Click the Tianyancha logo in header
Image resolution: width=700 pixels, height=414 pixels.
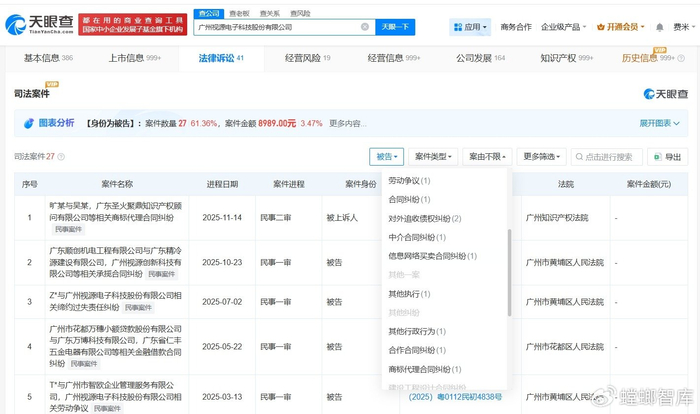(42, 24)
